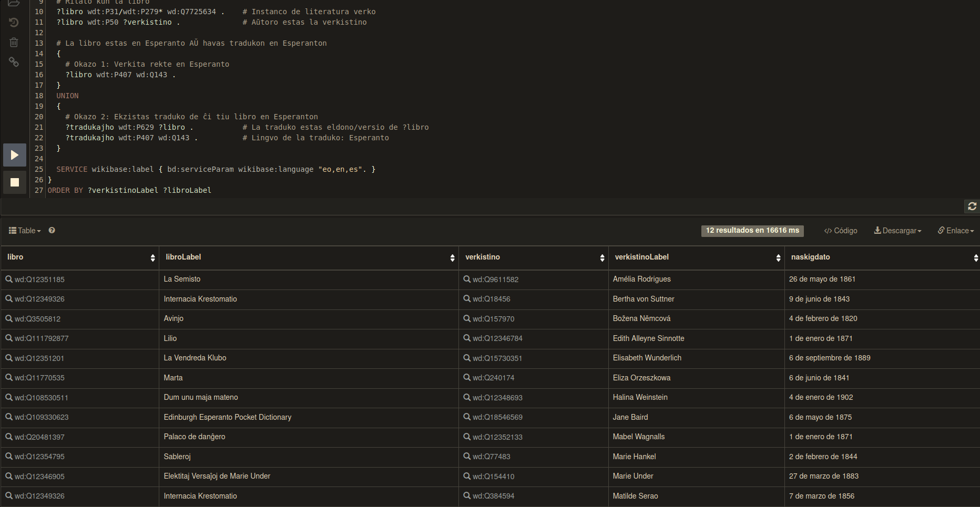
Task: Sort by the naskigdato column
Action: [882, 257]
